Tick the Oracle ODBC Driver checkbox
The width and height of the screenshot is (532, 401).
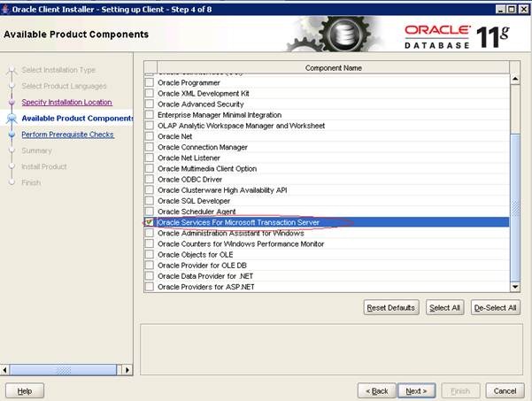150,180
